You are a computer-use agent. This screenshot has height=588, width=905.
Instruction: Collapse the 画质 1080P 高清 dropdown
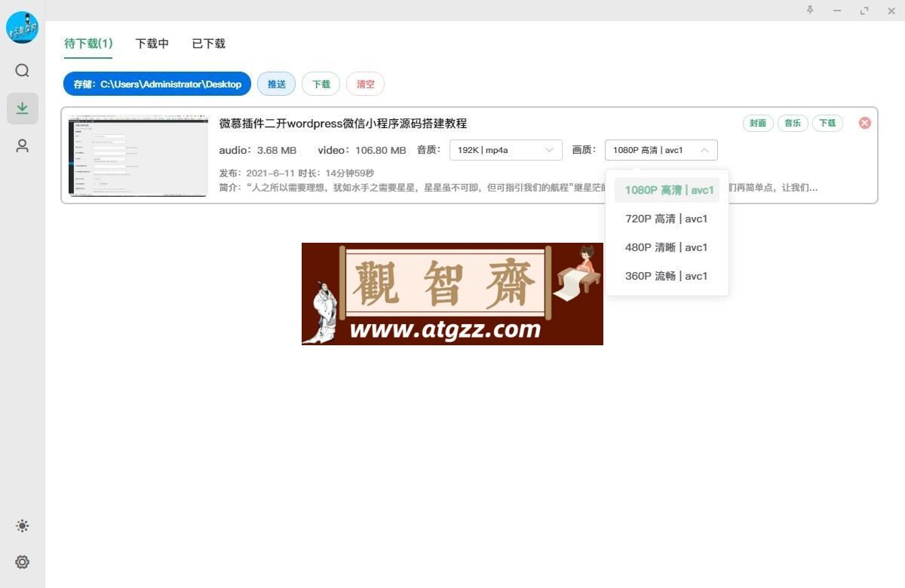661,150
